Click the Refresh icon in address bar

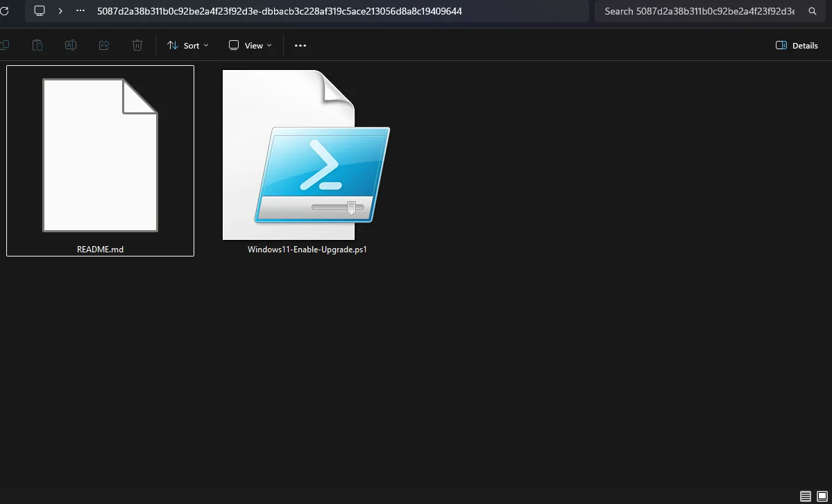[3, 11]
